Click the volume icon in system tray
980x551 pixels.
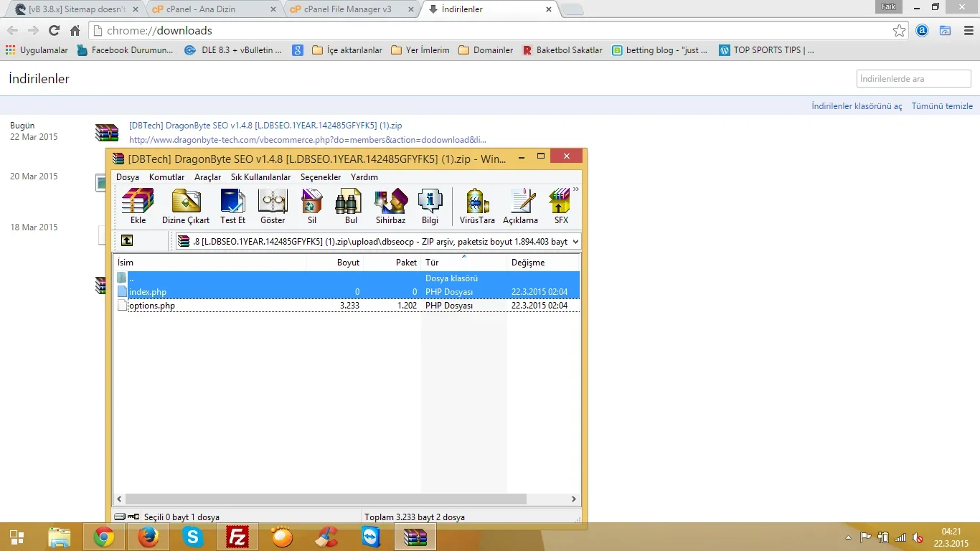click(x=916, y=537)
